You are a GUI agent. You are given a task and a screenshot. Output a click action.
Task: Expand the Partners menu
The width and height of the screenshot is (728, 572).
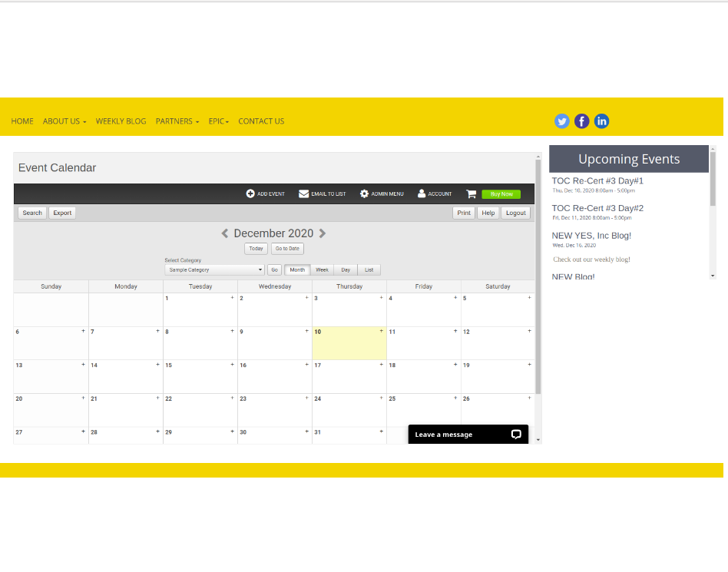177,121
